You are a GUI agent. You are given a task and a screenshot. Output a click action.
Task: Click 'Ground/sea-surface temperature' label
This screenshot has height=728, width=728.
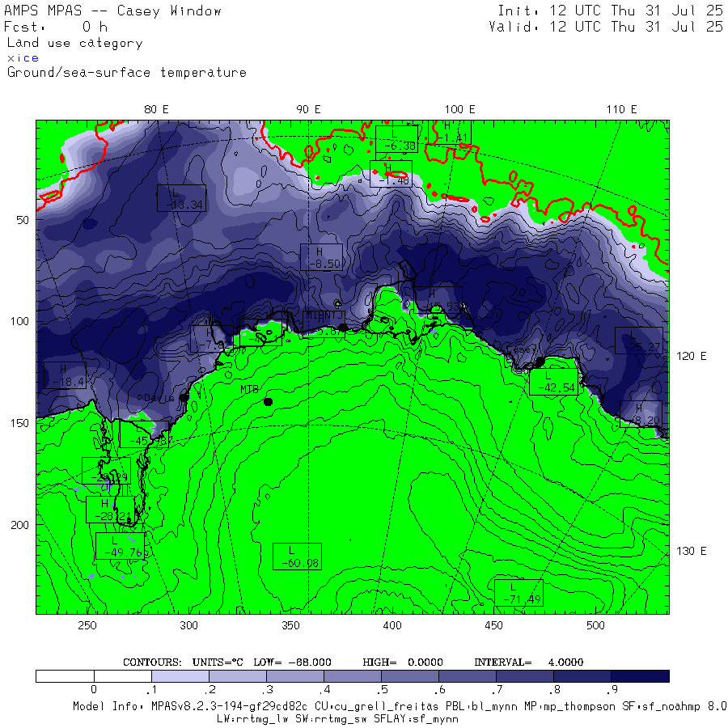[x=127, y=73]
